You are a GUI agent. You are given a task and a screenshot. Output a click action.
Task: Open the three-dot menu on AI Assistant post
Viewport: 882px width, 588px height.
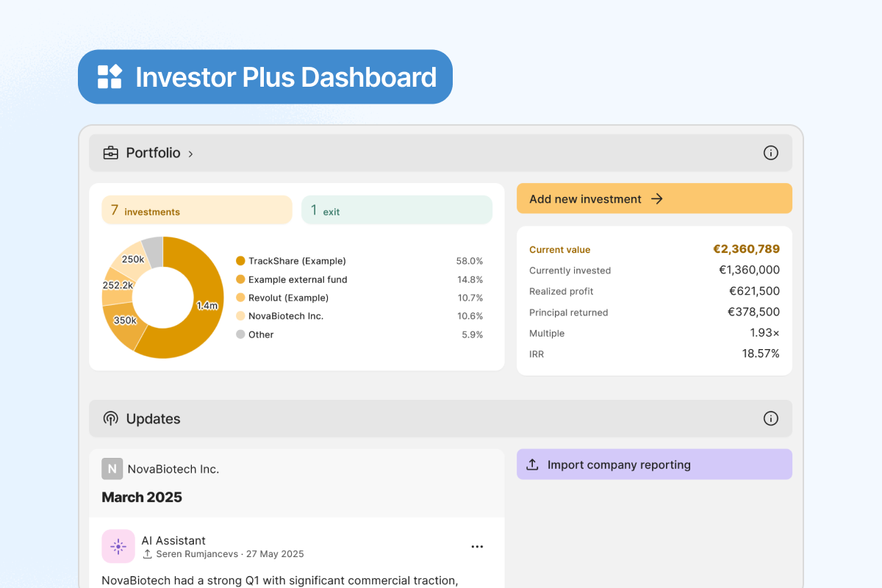pos(477,547)
